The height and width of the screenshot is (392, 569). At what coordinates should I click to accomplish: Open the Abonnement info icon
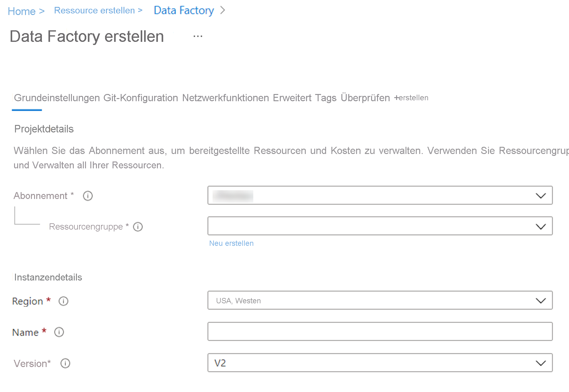tap(88, 196)
